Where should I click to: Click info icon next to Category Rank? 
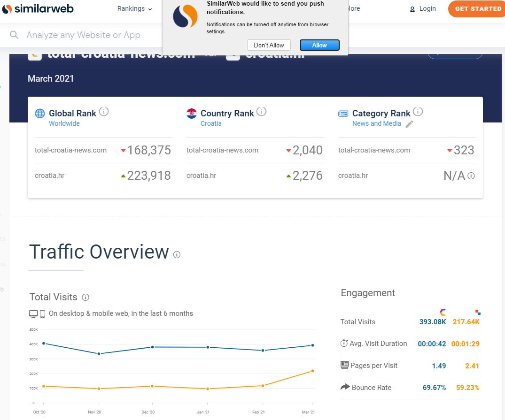418,112
